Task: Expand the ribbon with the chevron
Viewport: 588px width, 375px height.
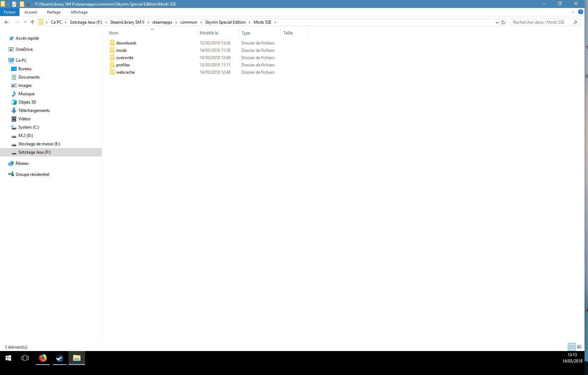Action: click(x=573, y=12)
